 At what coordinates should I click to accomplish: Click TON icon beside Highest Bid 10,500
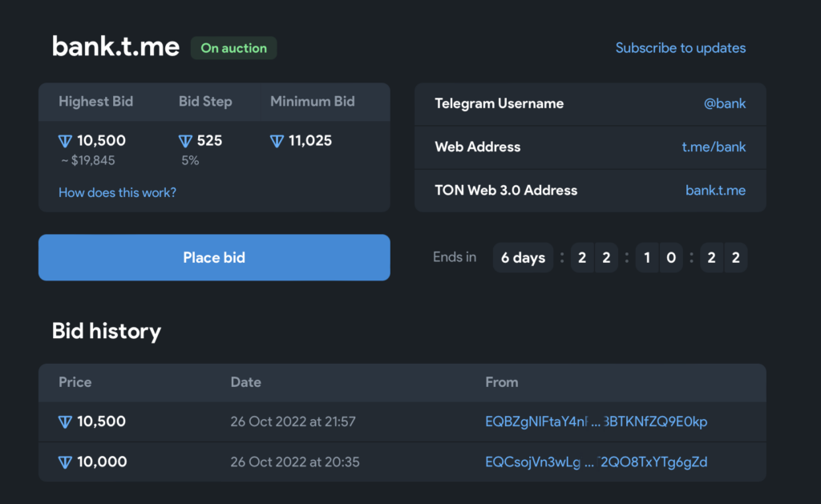point(66,141)
